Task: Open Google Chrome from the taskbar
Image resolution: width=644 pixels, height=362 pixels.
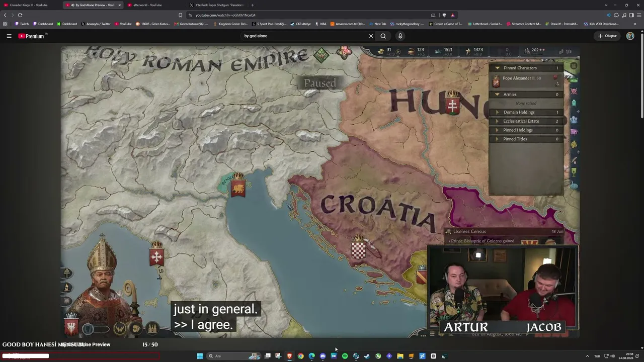Action: coord(300,356)
